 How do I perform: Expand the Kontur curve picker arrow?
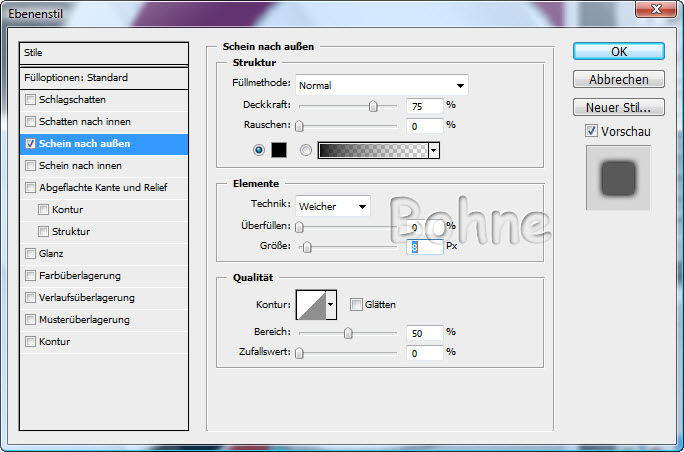click(331, 304)
